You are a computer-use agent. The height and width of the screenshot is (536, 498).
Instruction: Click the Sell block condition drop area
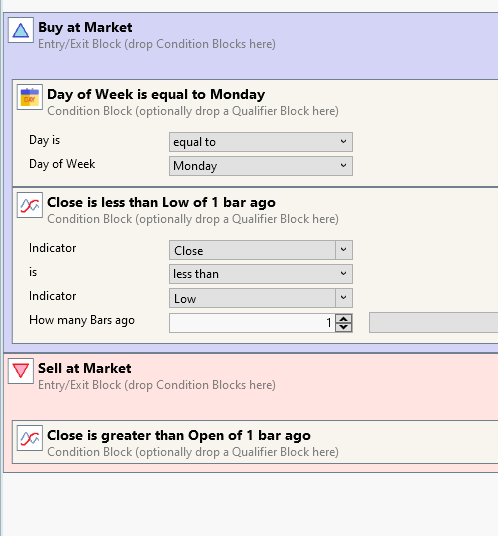(x=251, y=405)
